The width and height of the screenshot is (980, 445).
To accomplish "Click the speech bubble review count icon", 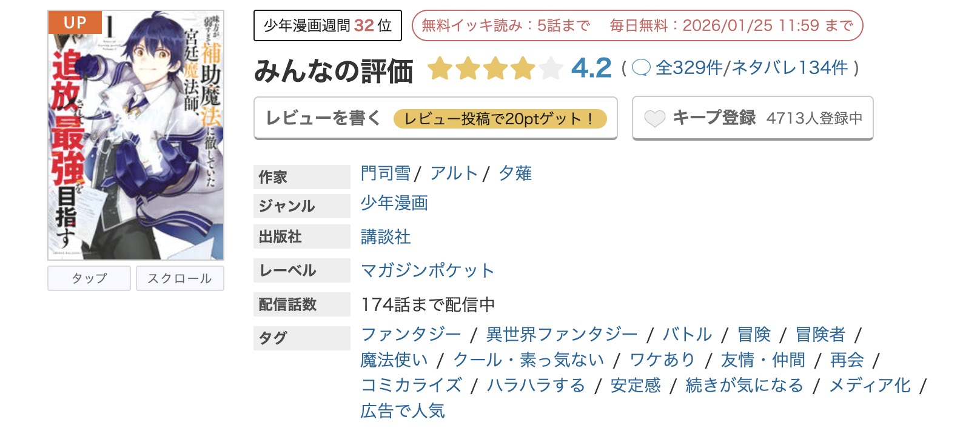I will click(641, 68).
